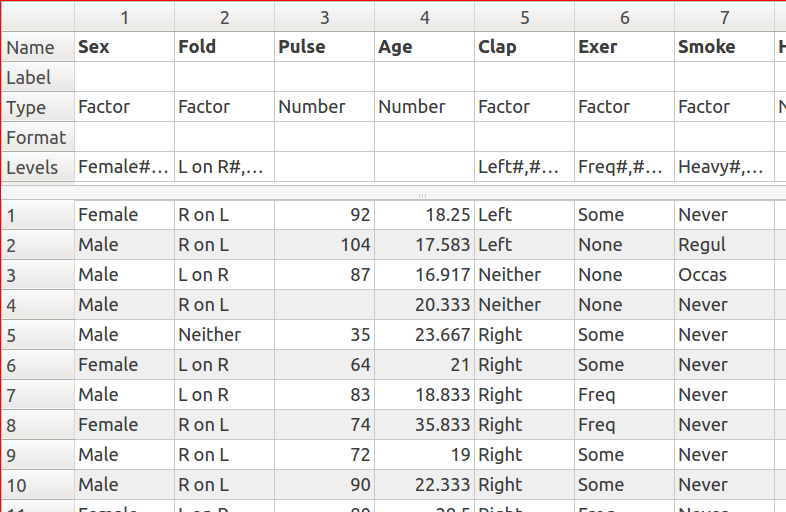Select column number 7 header
The image size is (786, 512).
click(724, 18)
